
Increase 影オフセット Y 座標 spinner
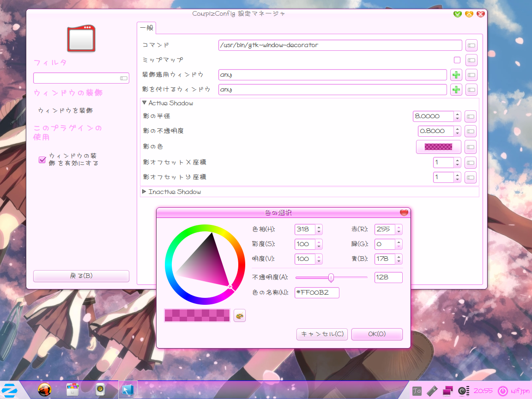(458, 175)
